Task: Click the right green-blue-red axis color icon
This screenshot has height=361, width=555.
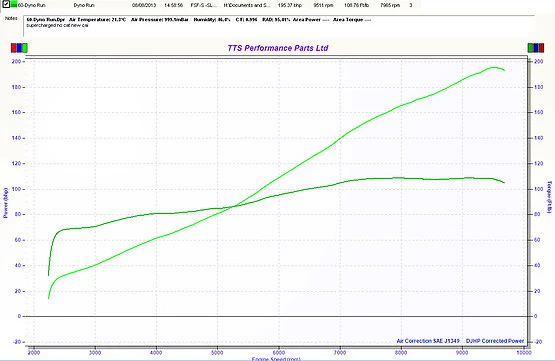Action: (x=536, y=48)
